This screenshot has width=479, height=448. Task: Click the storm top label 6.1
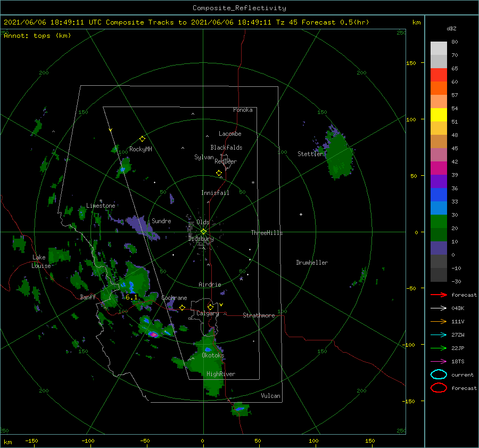(131, 297)
